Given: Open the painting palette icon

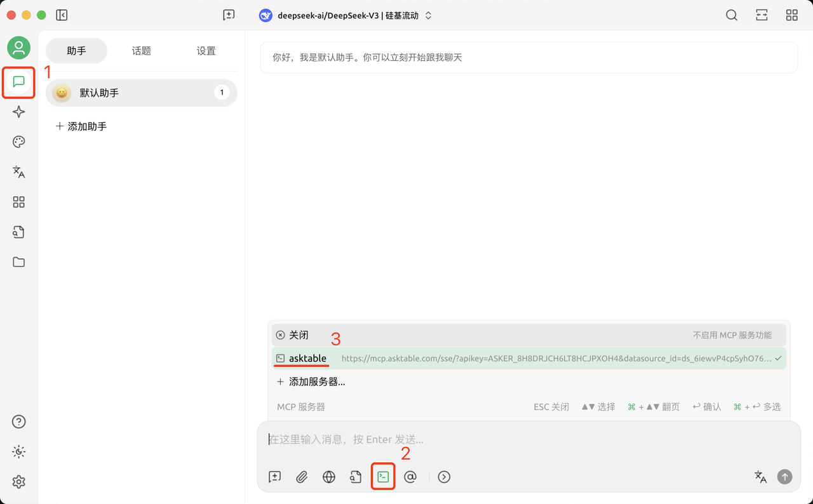Looking at the screenshot, I should (x=18, y=142).
